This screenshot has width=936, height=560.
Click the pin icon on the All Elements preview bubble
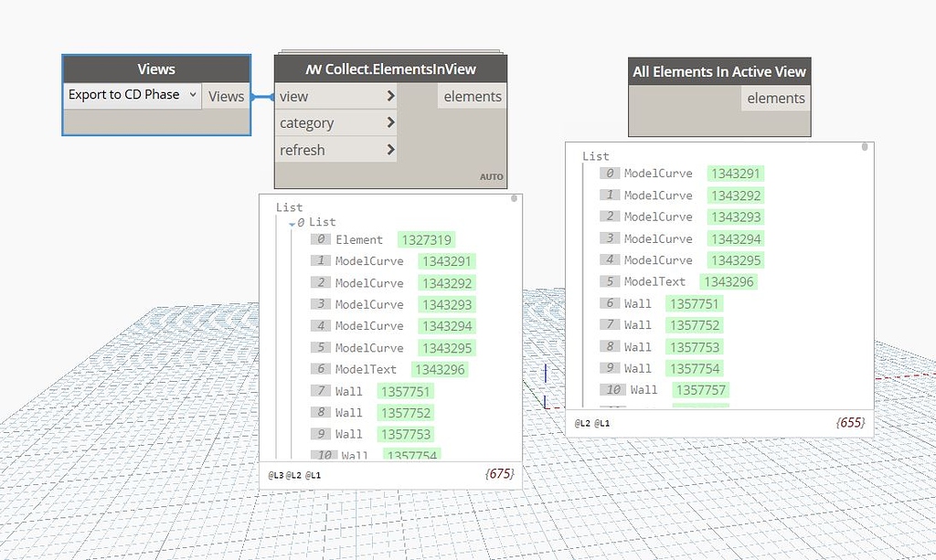[x=863, y=147]
